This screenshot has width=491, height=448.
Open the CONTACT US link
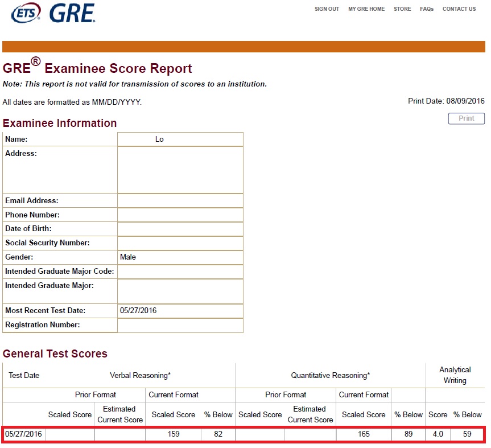pos(459,9)
